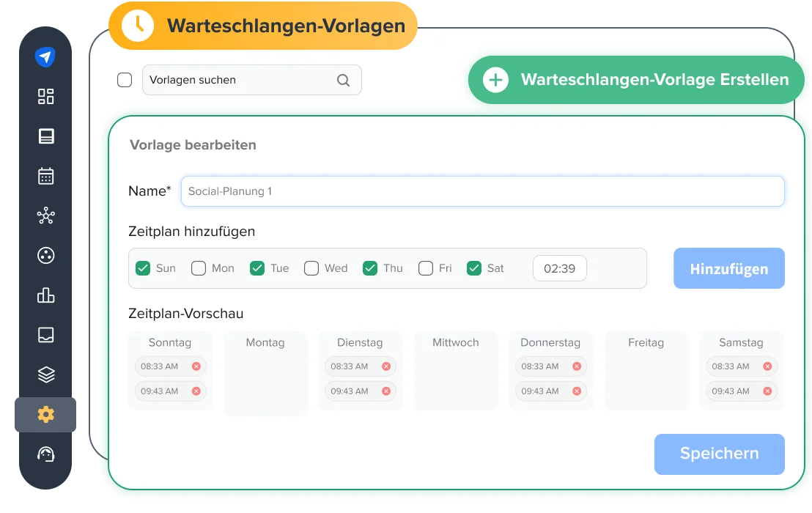The height and width of the screenshot is (513, 812).
Task: Click the 02:39 time field
Action: pos(559,268)
